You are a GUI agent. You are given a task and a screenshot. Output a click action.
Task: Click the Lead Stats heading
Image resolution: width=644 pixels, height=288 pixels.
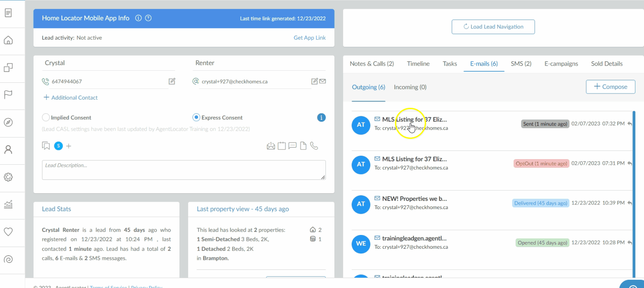click(57, 209)
